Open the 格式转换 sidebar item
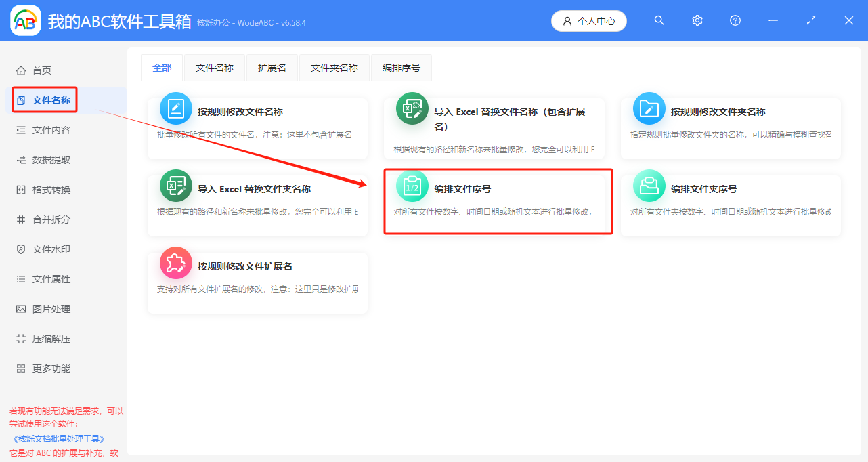 click(43, 189)
